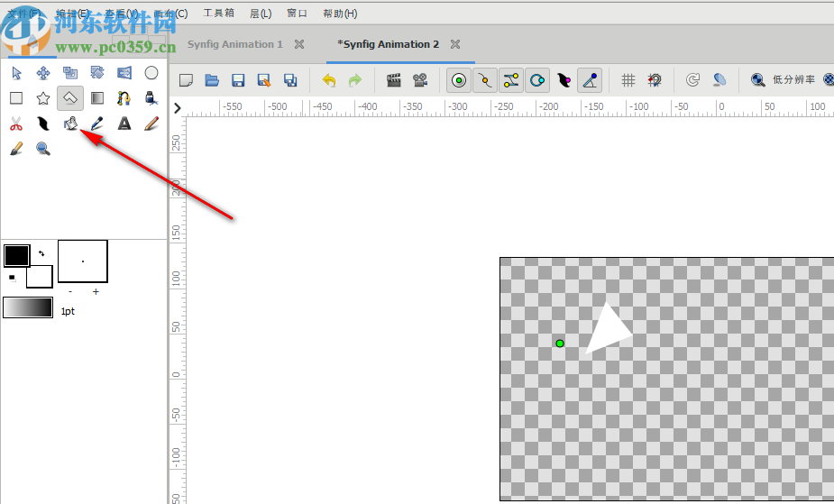Select the Rectangle tool
The height and width of the screenshot is (504, 834).
(16, 97)
